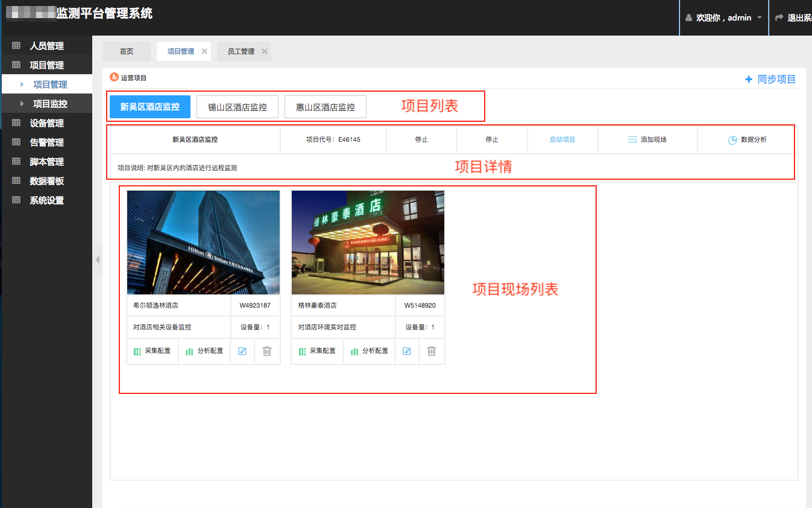Expand 告警管理 sidebar section
812x508 pixels.
coord(46,142)
